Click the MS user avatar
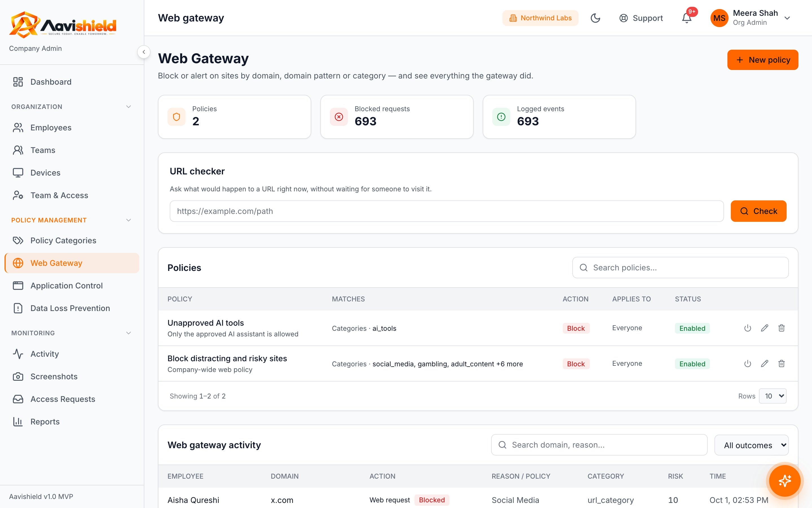812x508 pixels. (x=719, y=18)
